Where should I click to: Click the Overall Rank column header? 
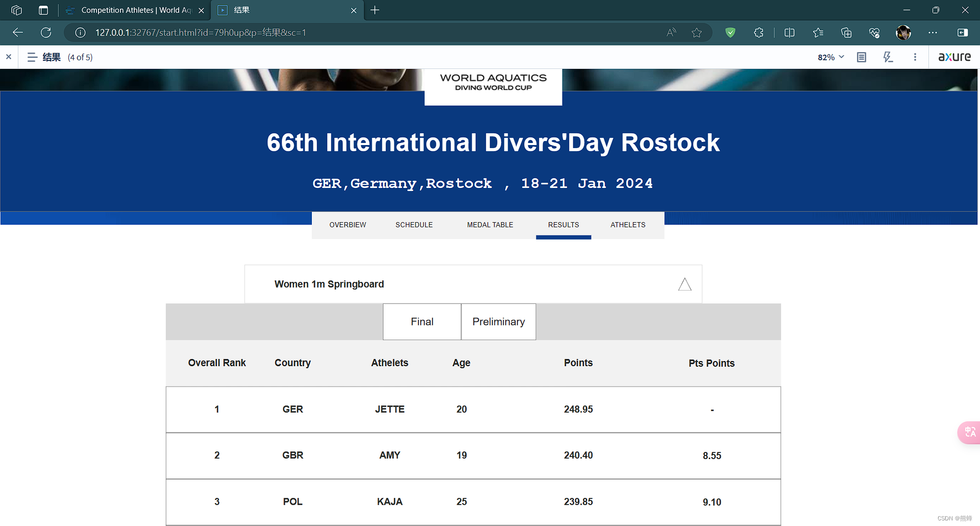[217, 363]
